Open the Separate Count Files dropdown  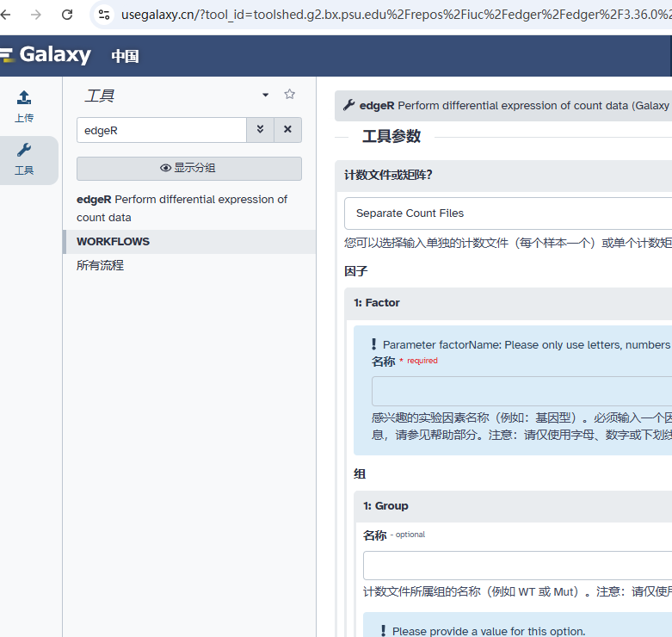508,213
